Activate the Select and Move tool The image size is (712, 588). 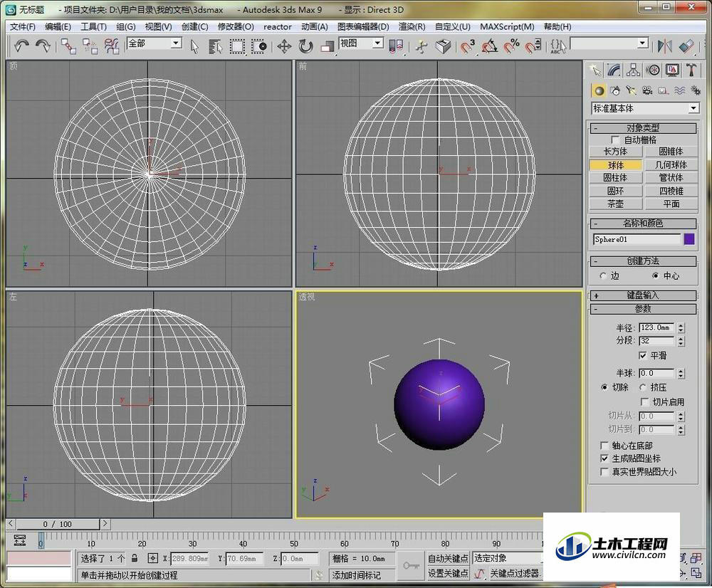[284, 46]
